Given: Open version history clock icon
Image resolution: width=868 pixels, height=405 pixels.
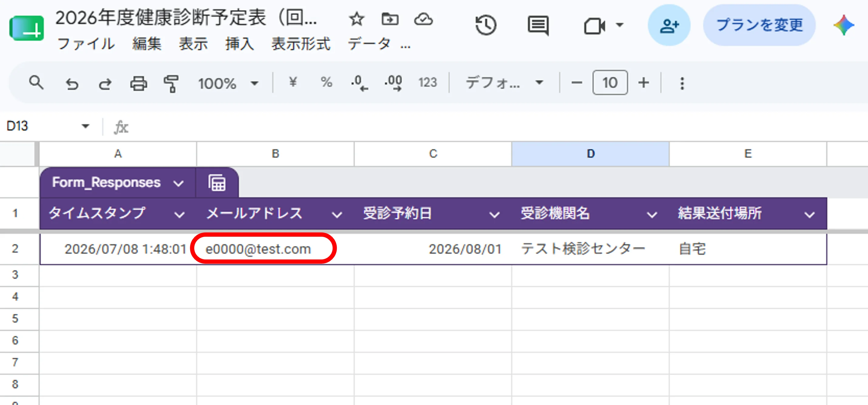Looking at the screenshot, I should click(486, 25).
